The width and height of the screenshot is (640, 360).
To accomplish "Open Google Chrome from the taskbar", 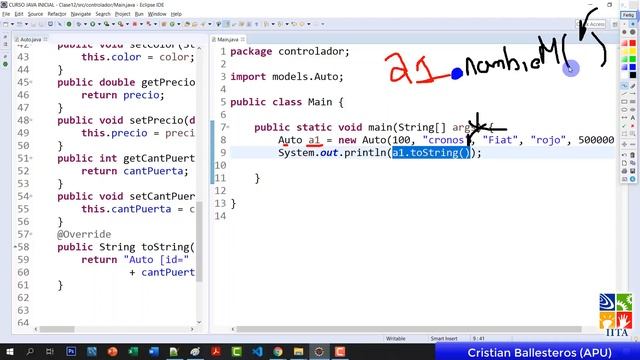I will pos(278,351).
